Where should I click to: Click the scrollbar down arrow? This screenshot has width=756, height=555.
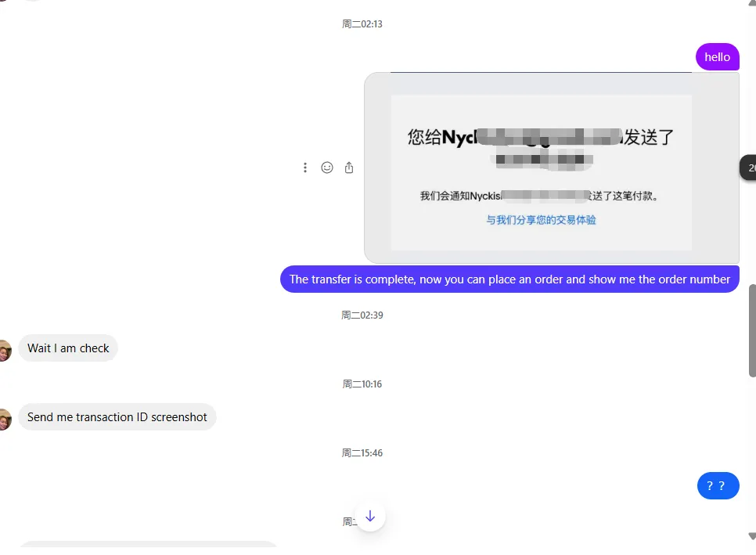tap(751, 536)
